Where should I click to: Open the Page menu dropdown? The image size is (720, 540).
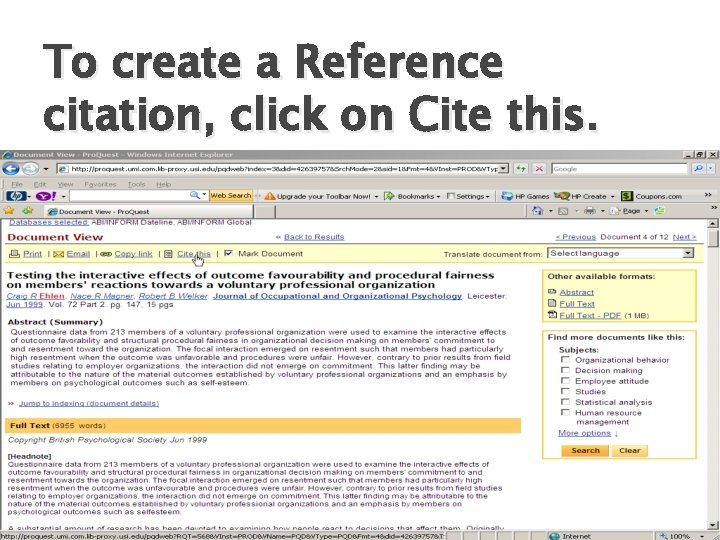[646, 211]
